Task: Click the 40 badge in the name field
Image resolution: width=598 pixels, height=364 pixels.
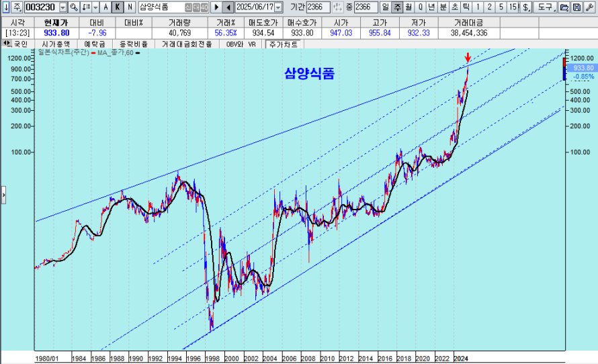Action: (x=204, y=7)
